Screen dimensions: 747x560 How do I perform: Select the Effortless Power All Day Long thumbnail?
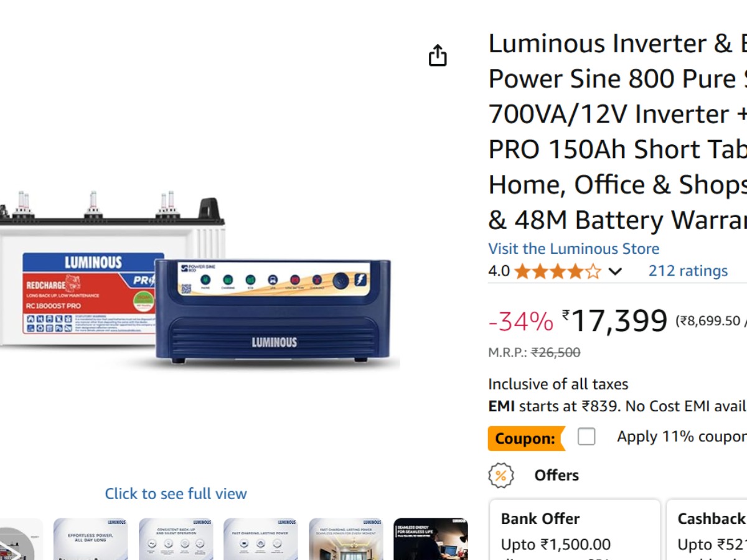click(x=90, y=539)
